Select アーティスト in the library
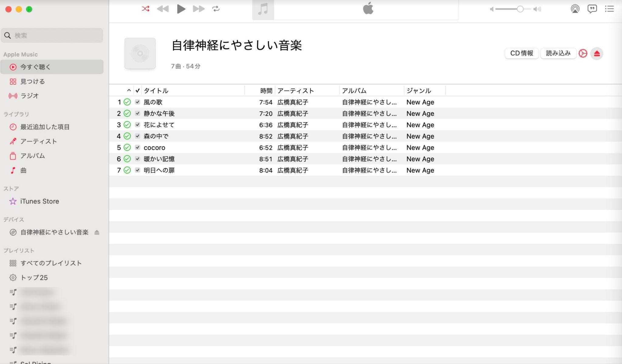 click(x=52, y=141)
